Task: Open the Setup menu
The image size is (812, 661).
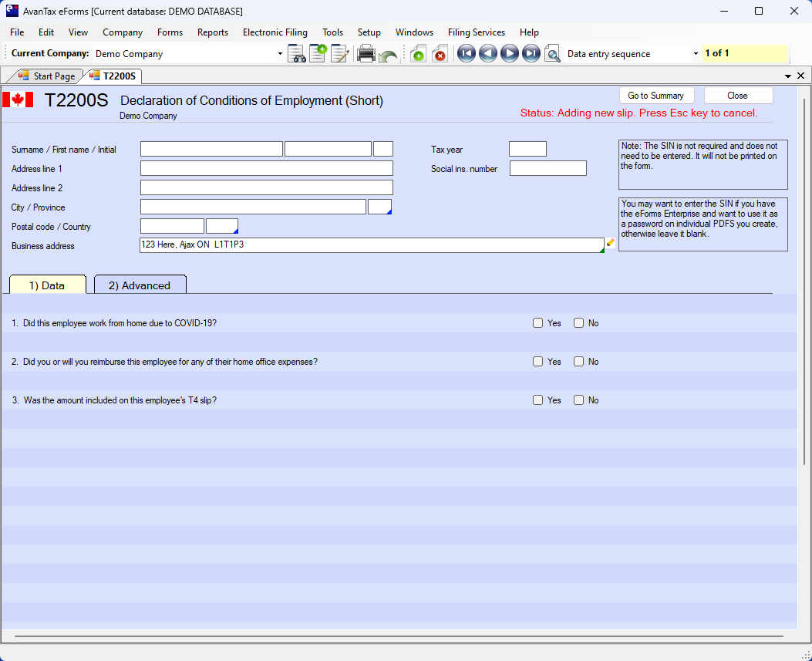Action: [369, 32]
